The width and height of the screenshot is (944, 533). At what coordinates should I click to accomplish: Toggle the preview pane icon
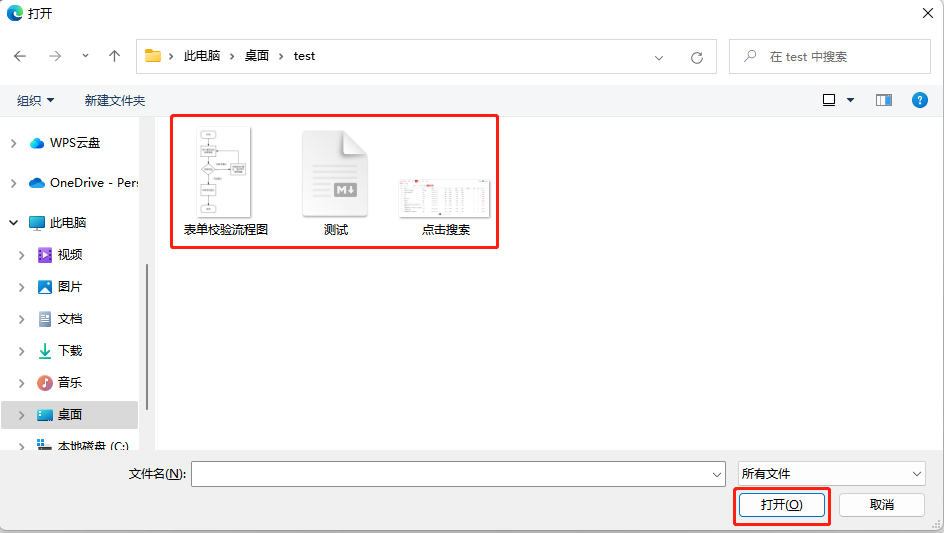click(883, 100)
